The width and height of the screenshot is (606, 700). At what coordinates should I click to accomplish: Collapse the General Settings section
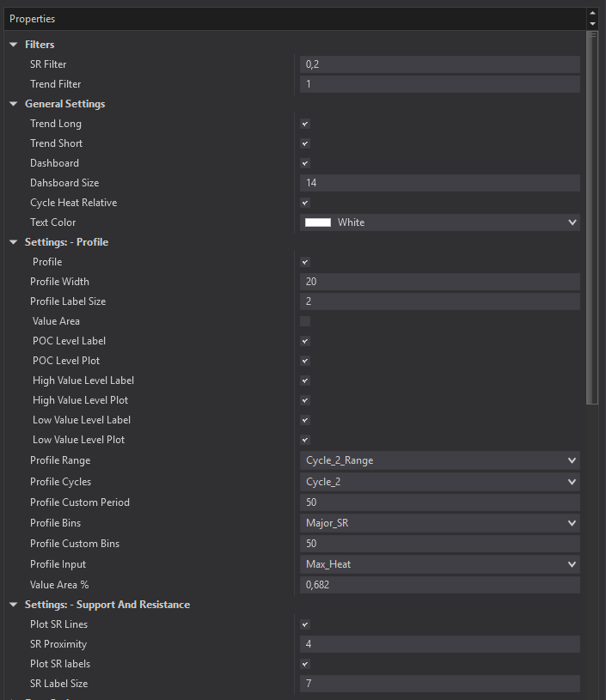[14, 104]
